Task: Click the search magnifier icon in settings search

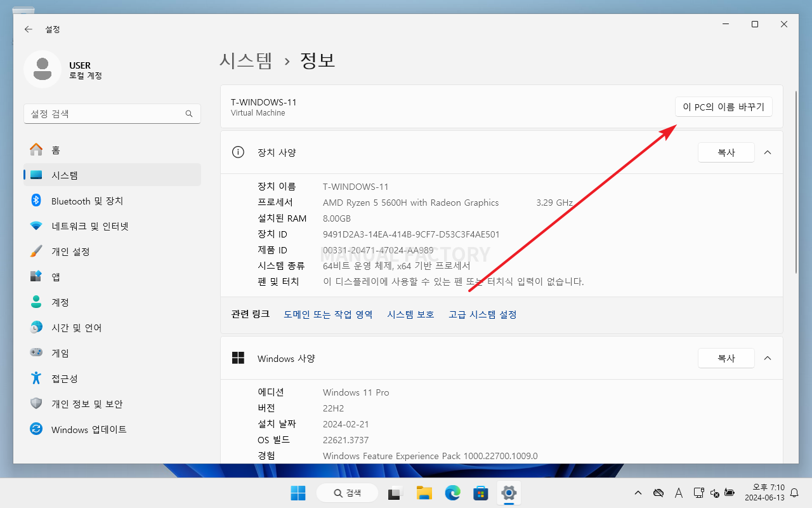Action: tap(189, 114)
